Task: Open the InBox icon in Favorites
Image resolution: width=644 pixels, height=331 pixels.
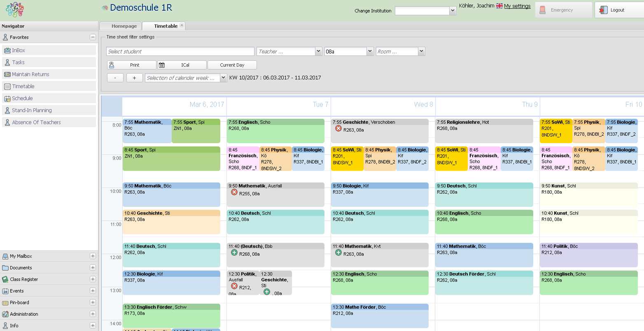Action: coord(7,51)
